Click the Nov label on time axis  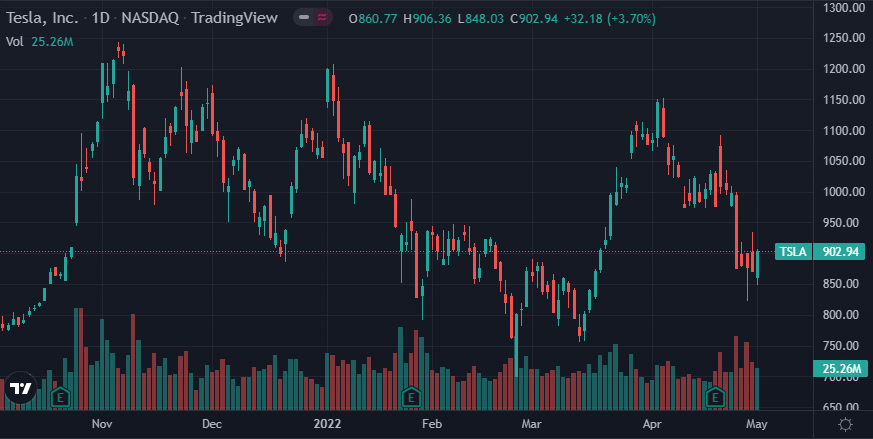pos(101,424)
